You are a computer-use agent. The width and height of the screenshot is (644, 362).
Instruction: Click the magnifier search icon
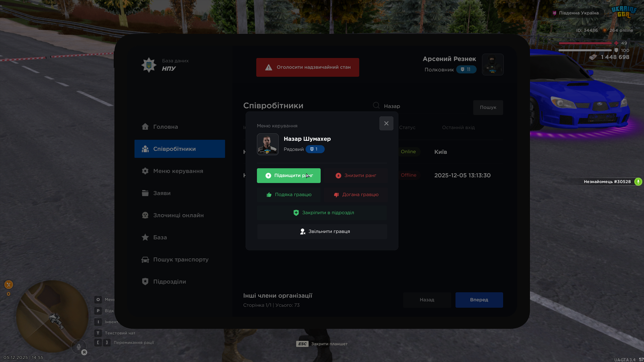click(x=376, y=106)
